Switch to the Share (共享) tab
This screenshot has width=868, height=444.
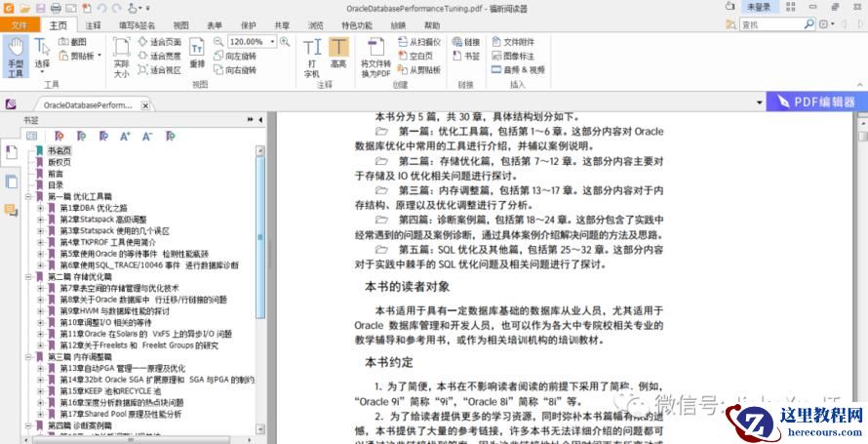tap(282, 25)
